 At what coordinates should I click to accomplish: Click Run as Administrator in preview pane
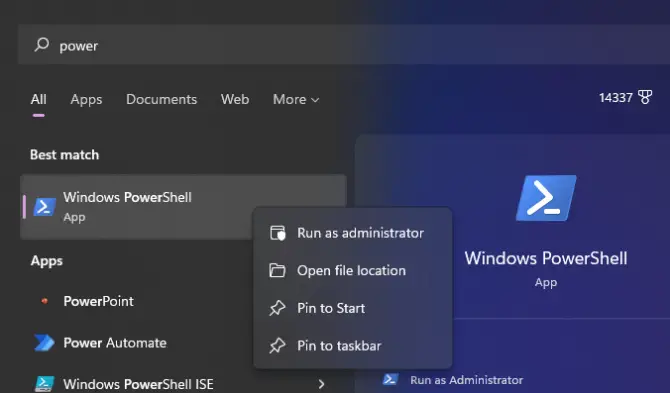pyautogui.click(x=467, y=380)
